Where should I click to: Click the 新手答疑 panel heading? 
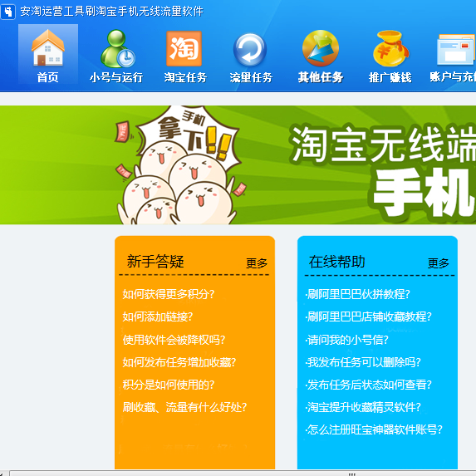click(x=155, y=262)
